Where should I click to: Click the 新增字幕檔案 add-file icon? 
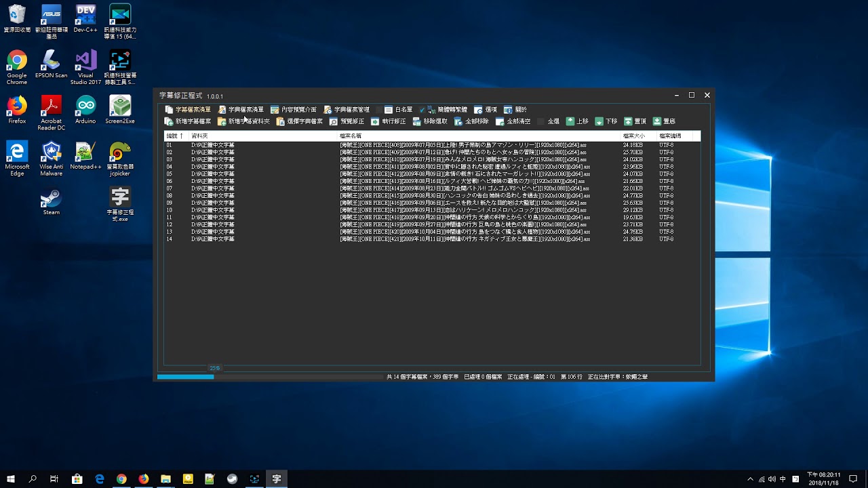pyautogui.click(x=169, y=121)
